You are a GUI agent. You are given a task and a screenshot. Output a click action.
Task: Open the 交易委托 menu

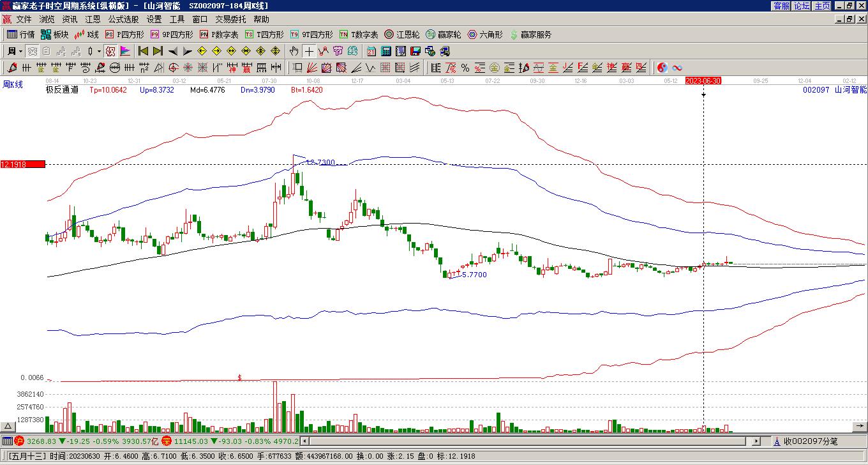click(230, 20)
